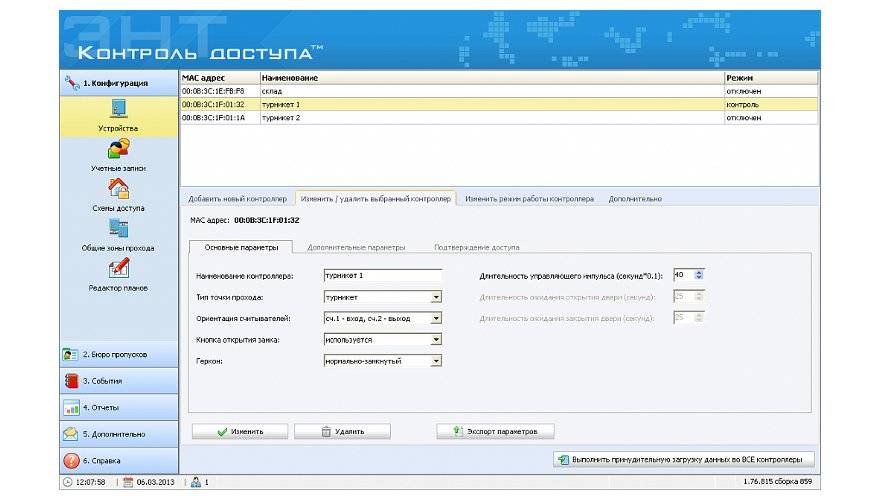Switch to Дополнительные параметры tab

click(356, 247)
